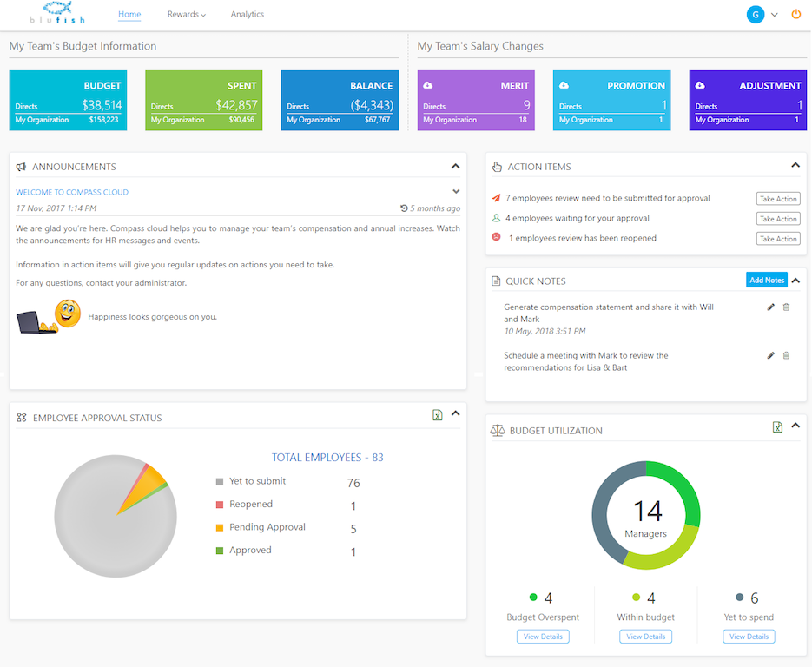Click the grey Yet to spend dot indicator

click(x=740, y=598)
